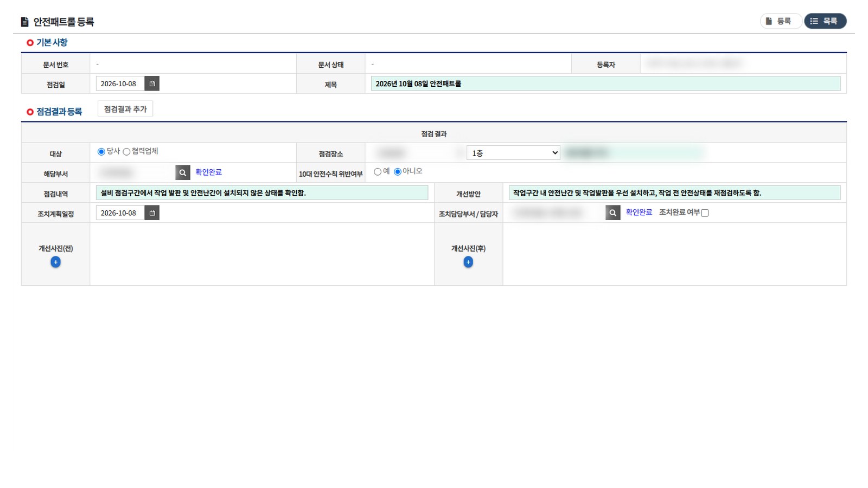This screenshot has height=488, width=868.
Task: Click the 점검장소 label cell
Action: [x=331, y=154]
